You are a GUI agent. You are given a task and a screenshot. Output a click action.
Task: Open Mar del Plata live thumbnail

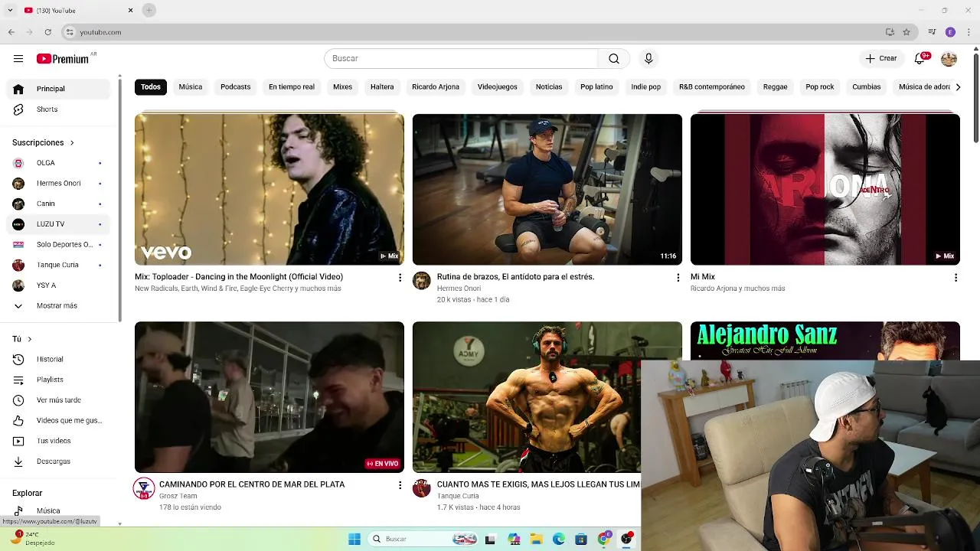269,397
